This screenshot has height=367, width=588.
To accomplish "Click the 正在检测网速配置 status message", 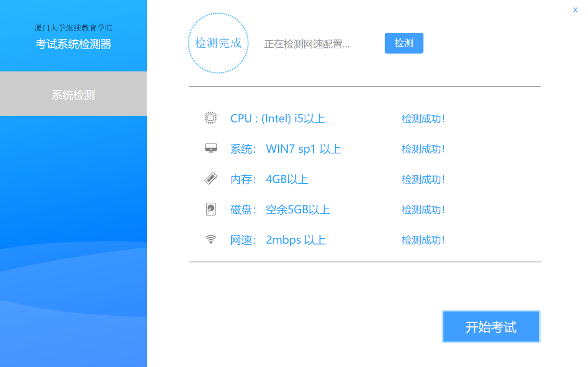I will [306, 44].
